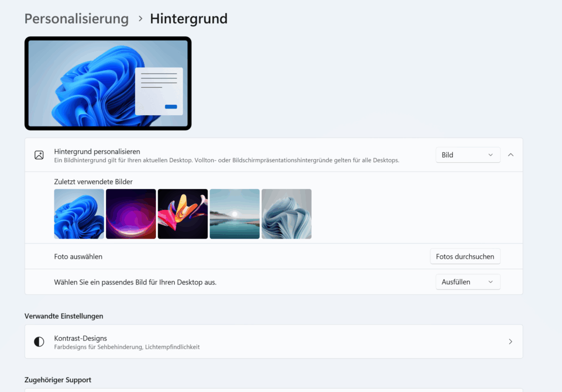Viewport: 562px width, 392px height.
Task: Select the purple glow wallpaper thumbnail
Action: tap(131, 214)
